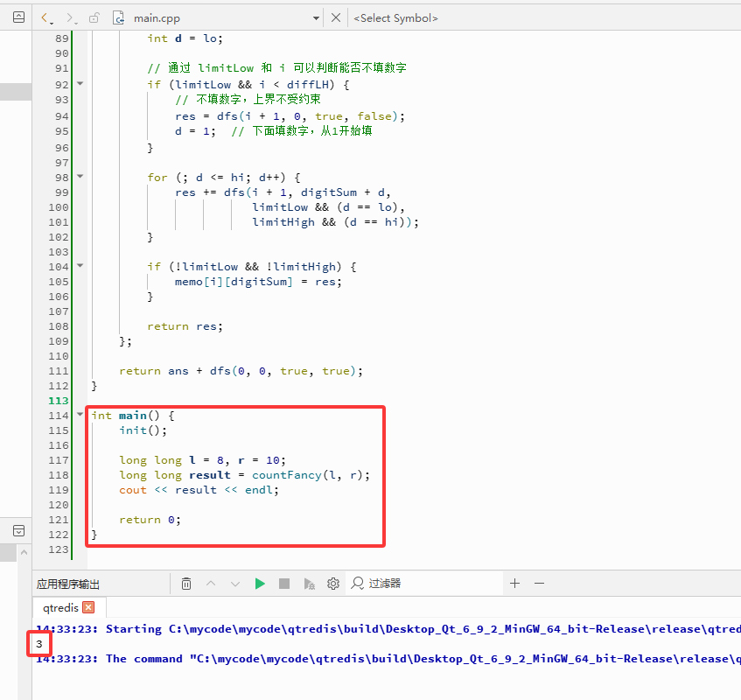The width and height of the screenshot is (741, 700).
Task: Collapse the fold at line 92
Action: click(x=80, y=84)
